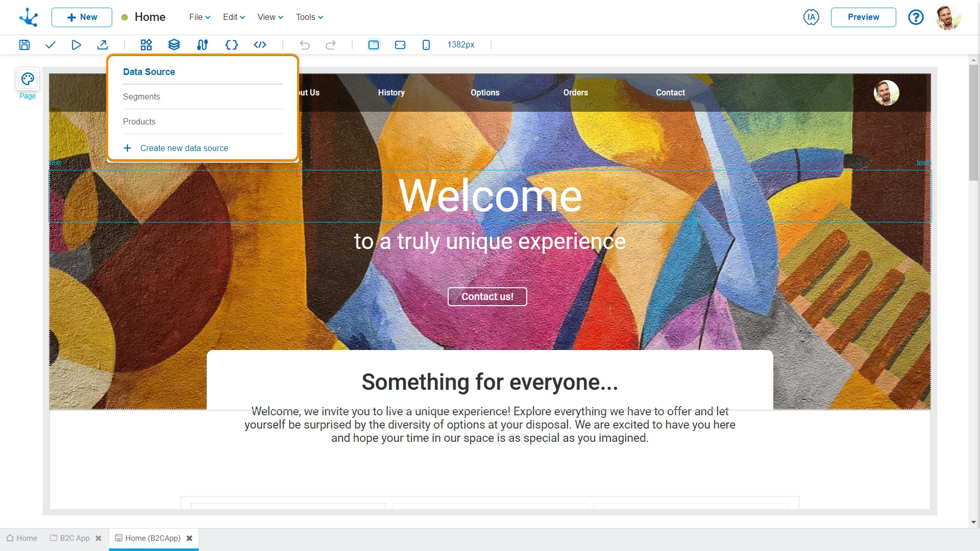Switch to mobile viewport mode

426,45
